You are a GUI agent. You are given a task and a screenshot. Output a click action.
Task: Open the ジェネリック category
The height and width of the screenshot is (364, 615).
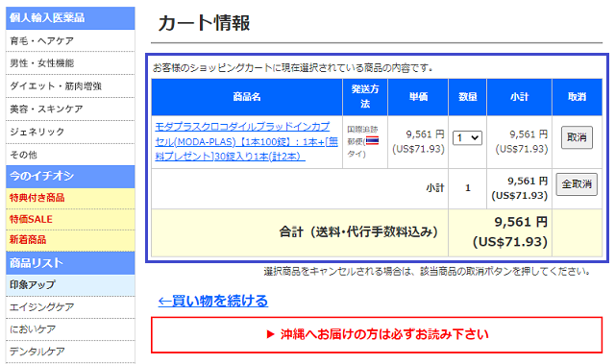click(70, 132)
